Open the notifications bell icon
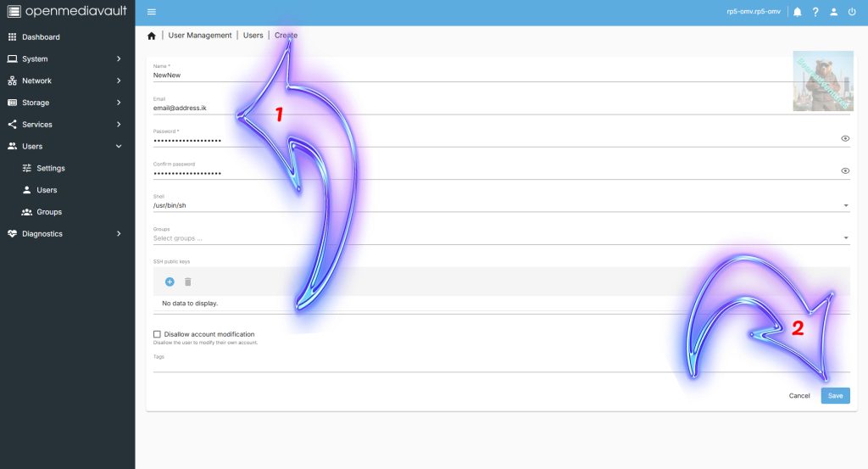 tap(797, 12)
